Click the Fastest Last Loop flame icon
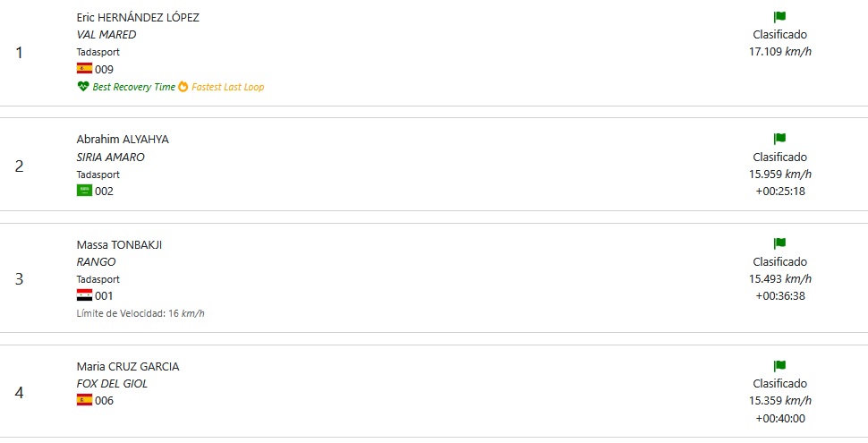 click(x=183, y=87)
